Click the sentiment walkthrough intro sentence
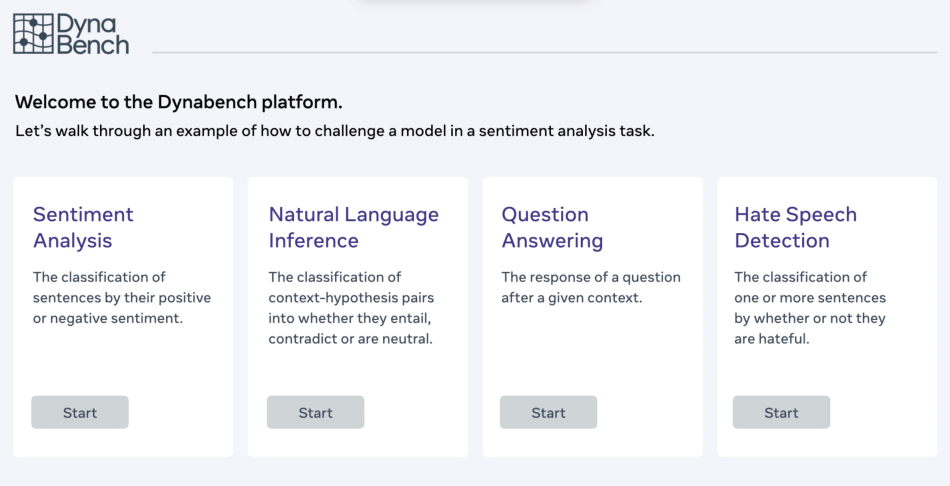 (x=335, y=131)
